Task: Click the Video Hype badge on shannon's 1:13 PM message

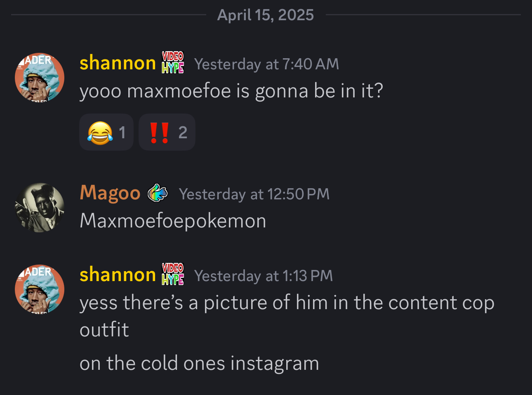Action: pyautogui.click(x=173, y=274)
